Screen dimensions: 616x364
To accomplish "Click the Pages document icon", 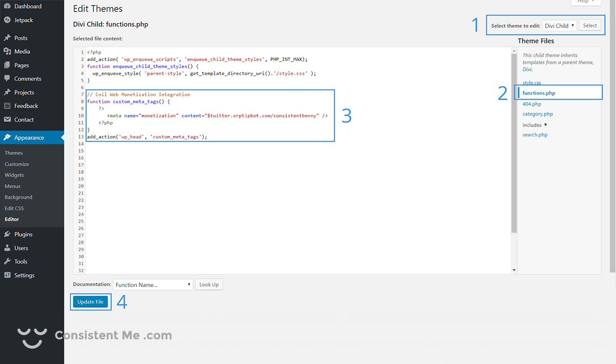I will click(x=7, y=65).
